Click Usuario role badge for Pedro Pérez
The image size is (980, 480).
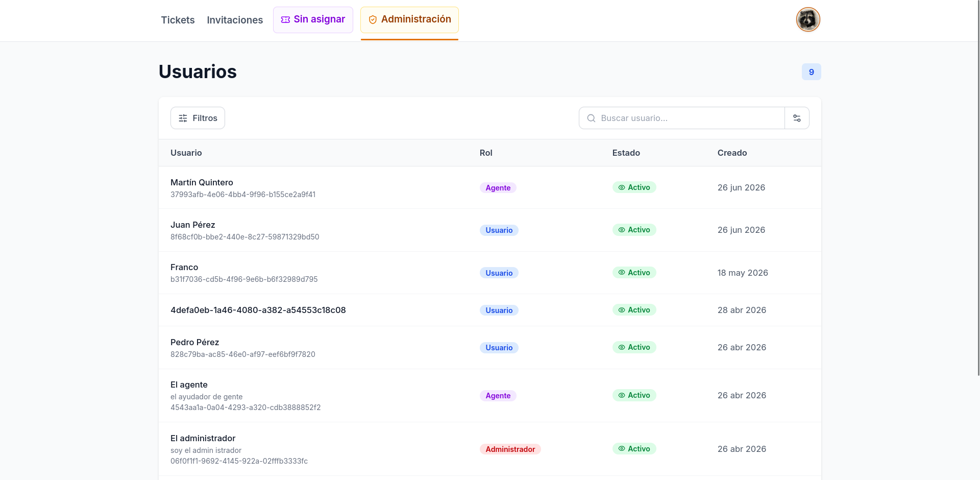point(499,348)
